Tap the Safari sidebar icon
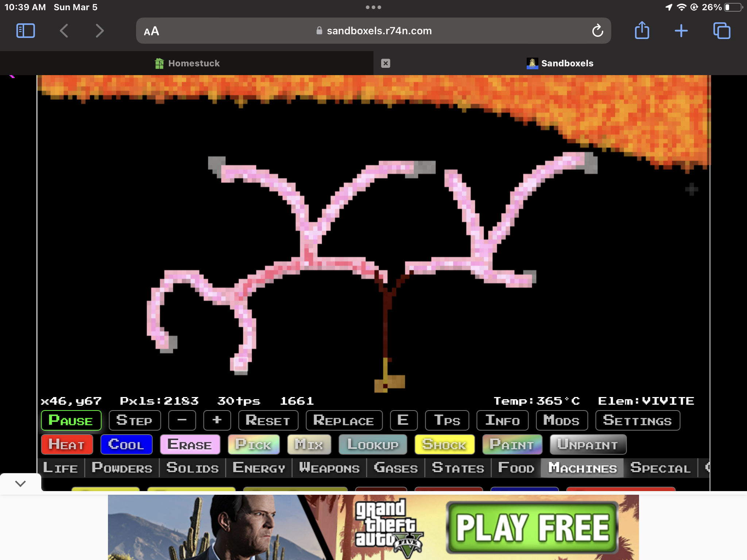The image size is (747, 560). [x=26, y=31]
